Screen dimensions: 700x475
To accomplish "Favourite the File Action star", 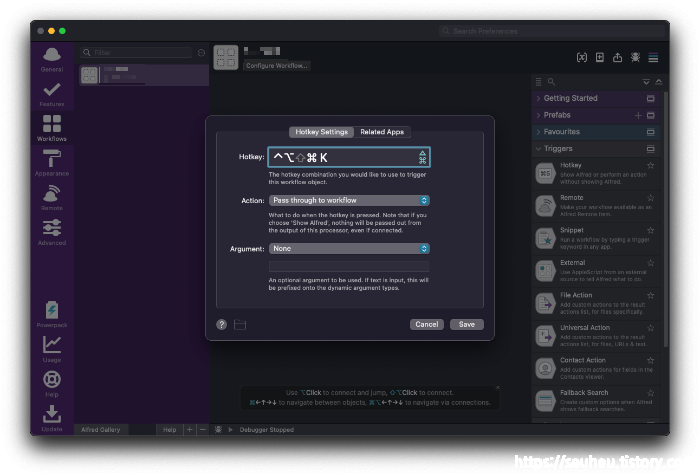I will pos(650,296).
